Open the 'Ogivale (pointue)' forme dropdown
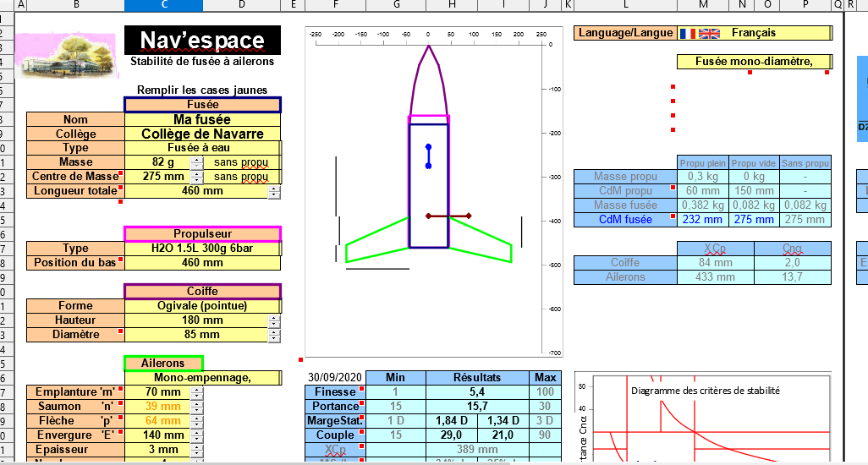The height and width of the screenshot is (465, 868). (201, 306)
